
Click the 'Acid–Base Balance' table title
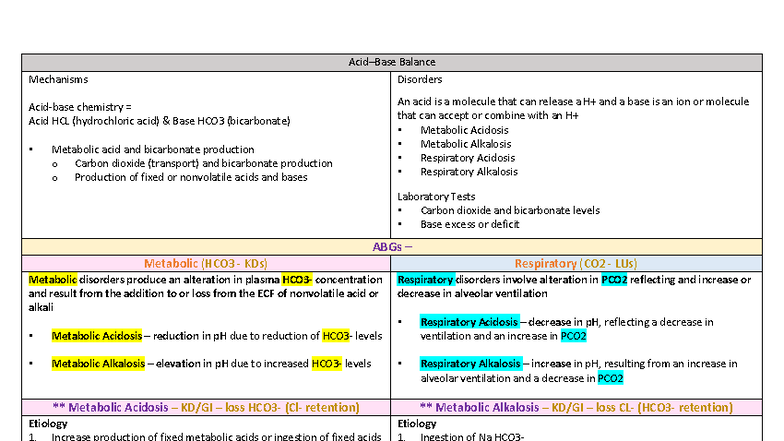pyautogui.click(x=392, y=62)
